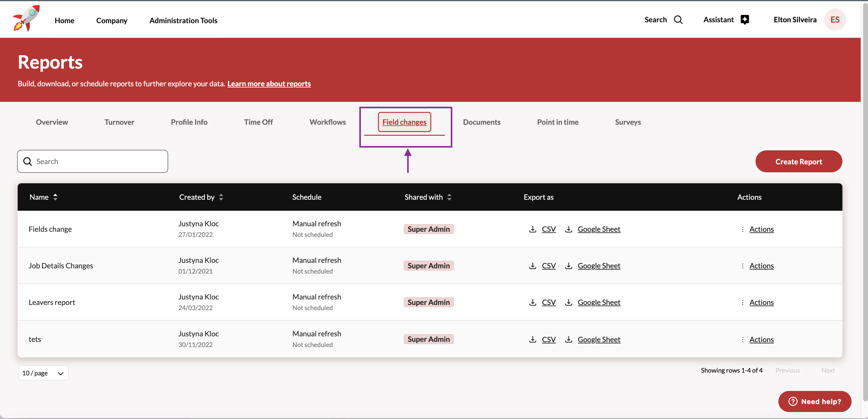The width and height of the screenshot is (868, 419).
Task: Switch to the Point in time tab
Action: click(x=557, y=122)
